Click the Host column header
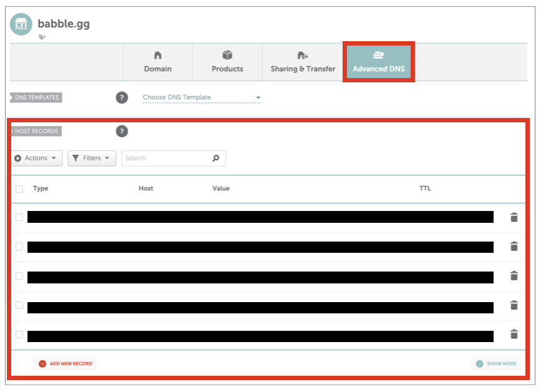 [x=146, y=189]
